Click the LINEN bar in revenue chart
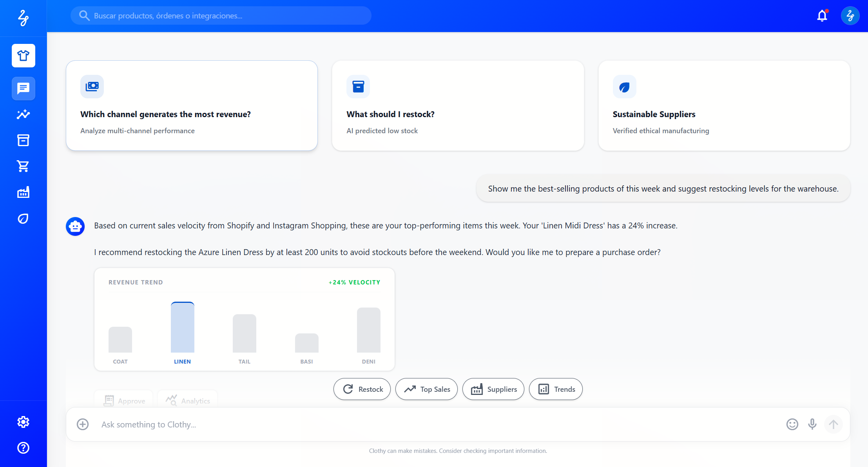Viewport: 868px width, 467px height. coord(183,327)
